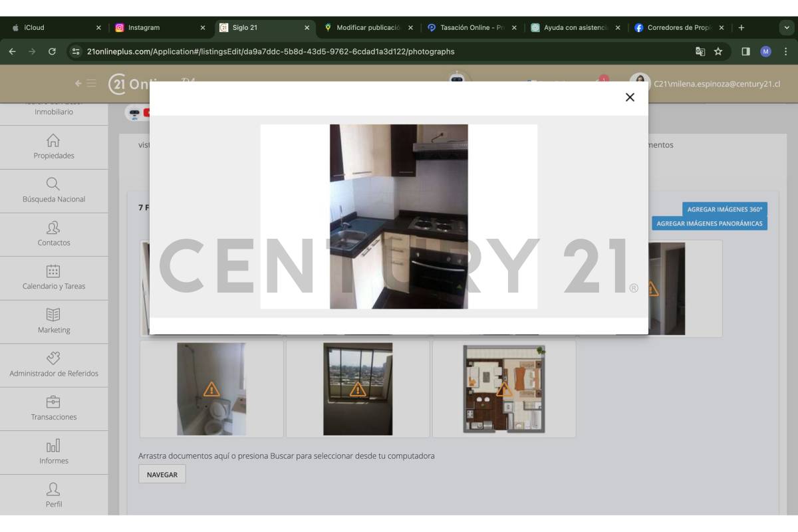
Task: Close the Tasación Online tab
Action: [514, 28]
